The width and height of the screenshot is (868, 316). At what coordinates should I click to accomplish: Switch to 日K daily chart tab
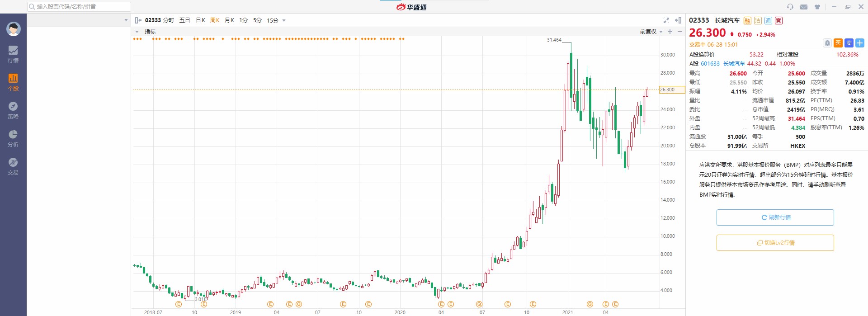200,20
